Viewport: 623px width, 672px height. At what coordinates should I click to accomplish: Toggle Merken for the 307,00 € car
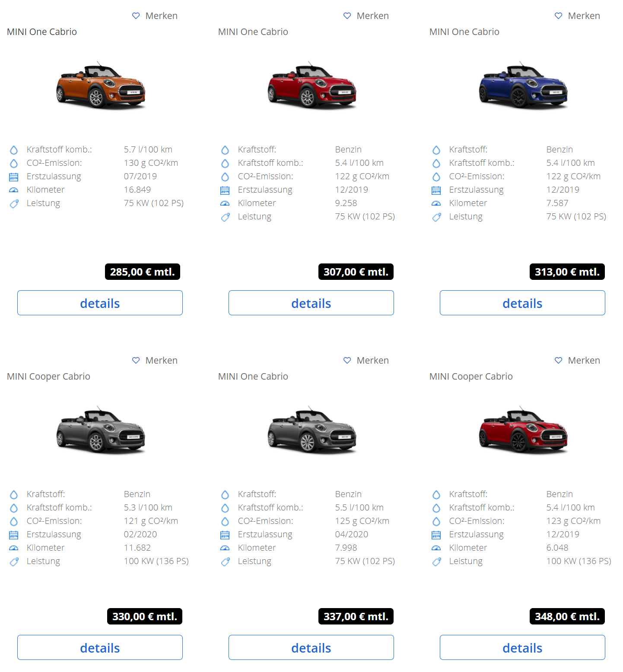click(366, 16)
